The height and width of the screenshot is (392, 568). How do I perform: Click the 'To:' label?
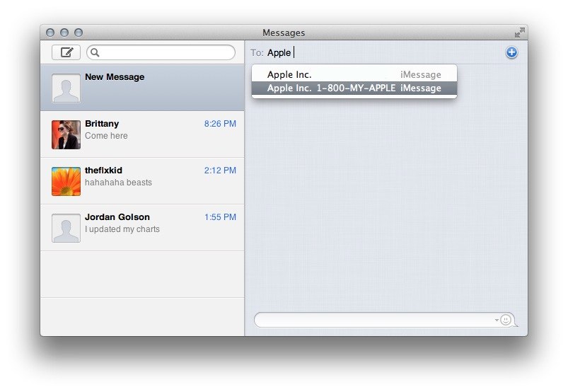(257, 53)
